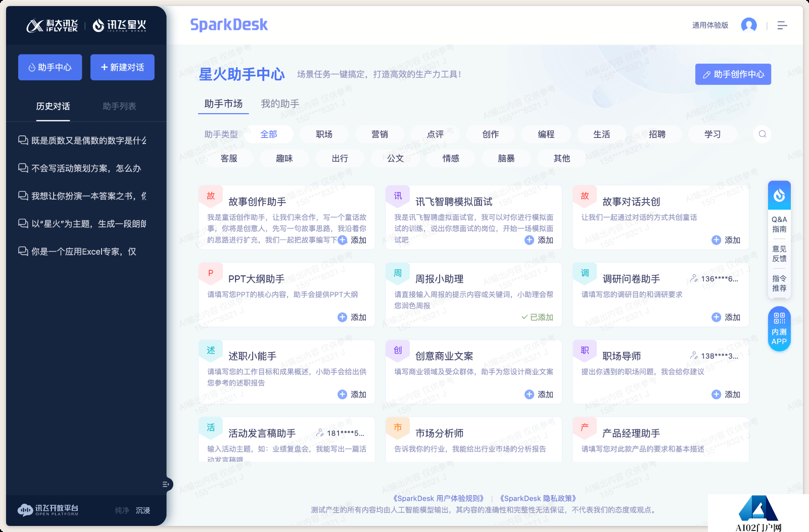Click the 新建对话 button

tap(122, 67)
